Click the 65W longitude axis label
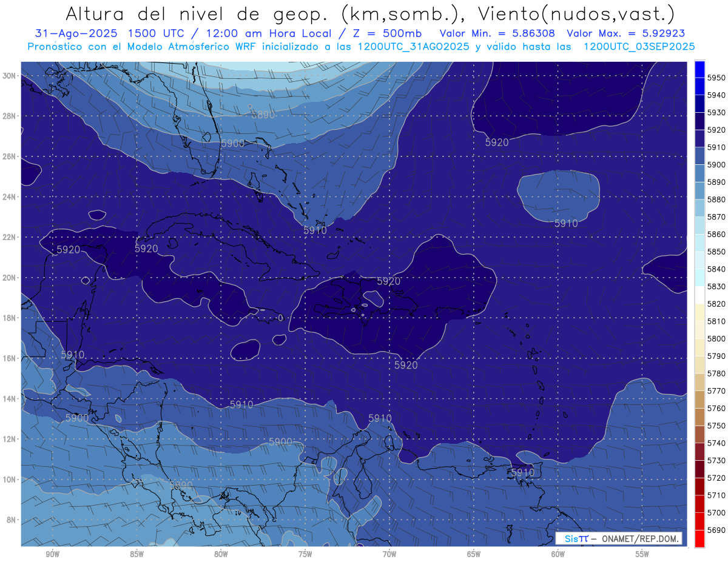The height and width of the screenshot is (562, 728). (474, 554)
